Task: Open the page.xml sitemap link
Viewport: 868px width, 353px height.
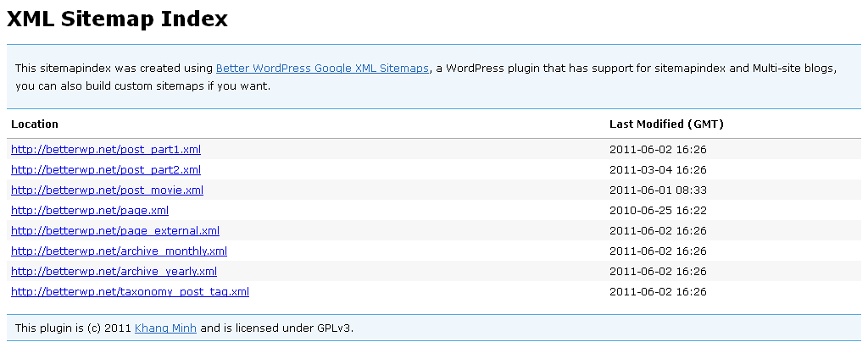Action: (90, 211)
